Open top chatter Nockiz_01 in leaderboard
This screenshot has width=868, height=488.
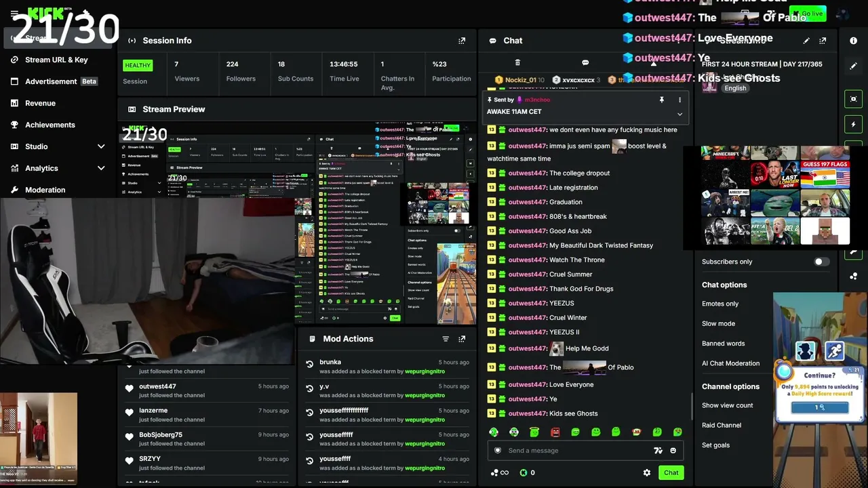click(520, 80)
